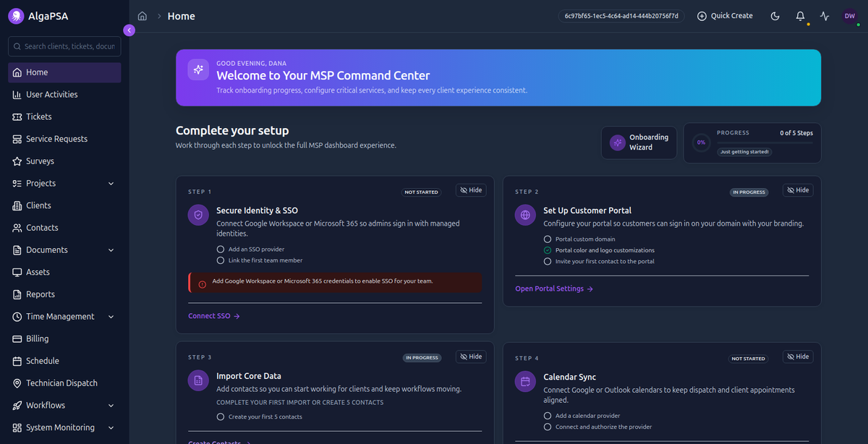Image resolution: width=868 pixels, height=444 pixels.
Task: Click the Tickets icon in sidebar
Action: click(x=17, y=117)
